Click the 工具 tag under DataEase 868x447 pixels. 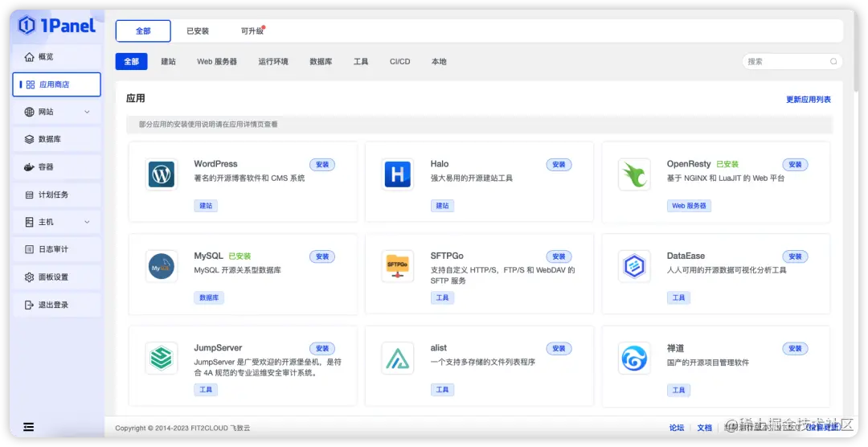tap(678, 297)
